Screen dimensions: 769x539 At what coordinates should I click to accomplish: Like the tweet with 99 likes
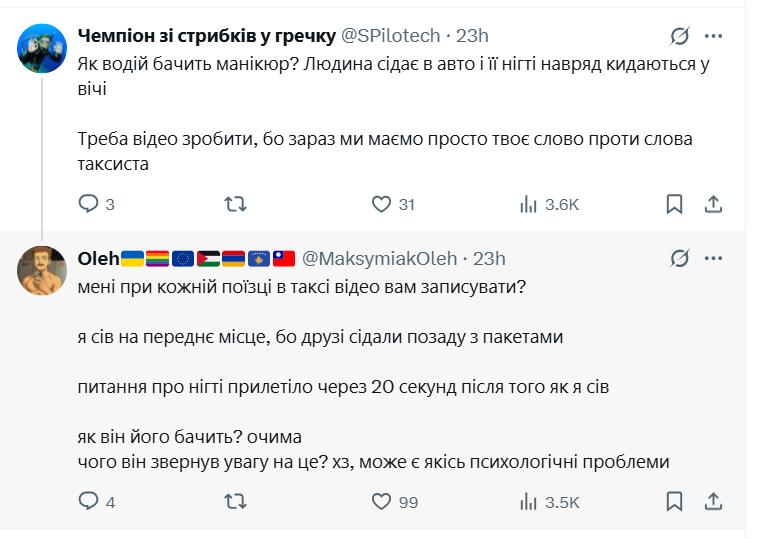[x=381, y=501]
